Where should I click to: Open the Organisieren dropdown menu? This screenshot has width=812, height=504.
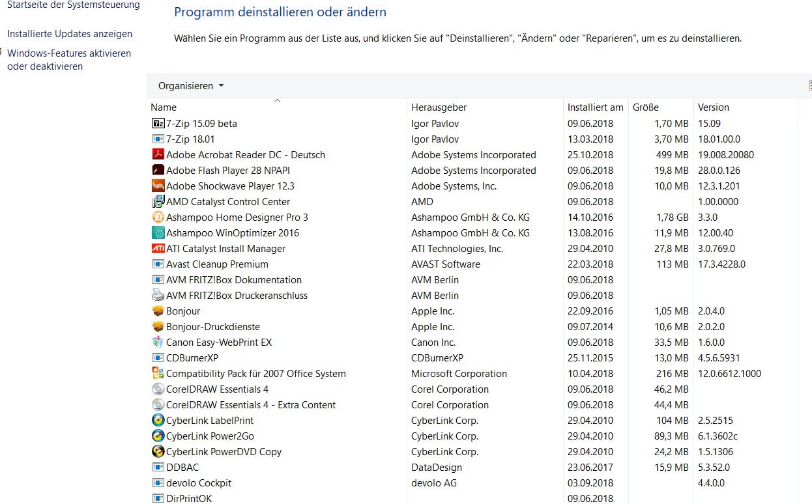pyautogui.click(x=191, y=86)
